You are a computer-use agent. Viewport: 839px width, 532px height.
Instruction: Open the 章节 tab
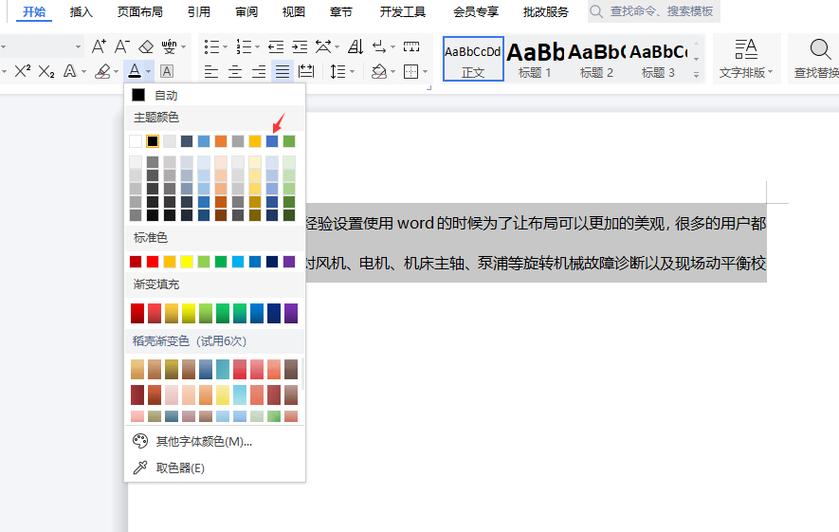341,12
